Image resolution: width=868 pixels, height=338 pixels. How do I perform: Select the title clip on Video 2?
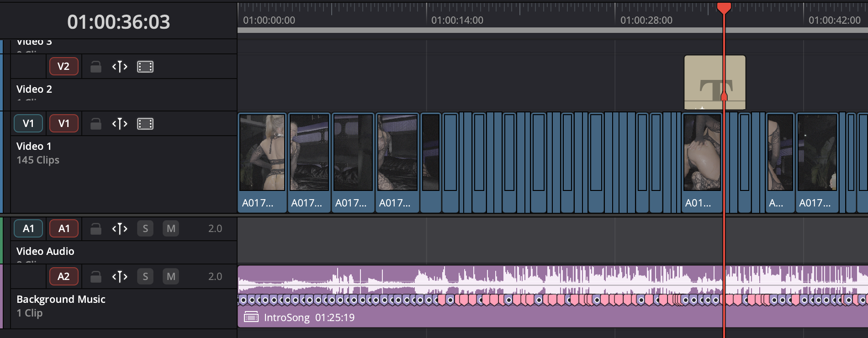point(715,83)
